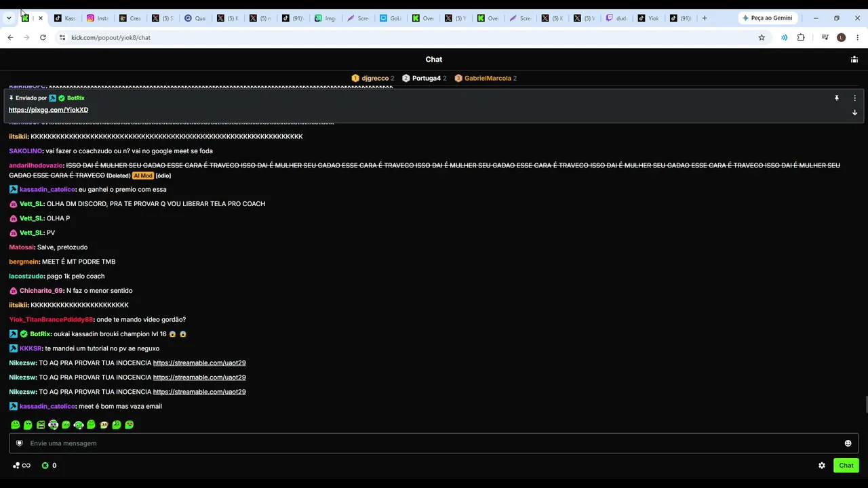Grab the chat scrollbar thumb

click(x=866, y=404)
